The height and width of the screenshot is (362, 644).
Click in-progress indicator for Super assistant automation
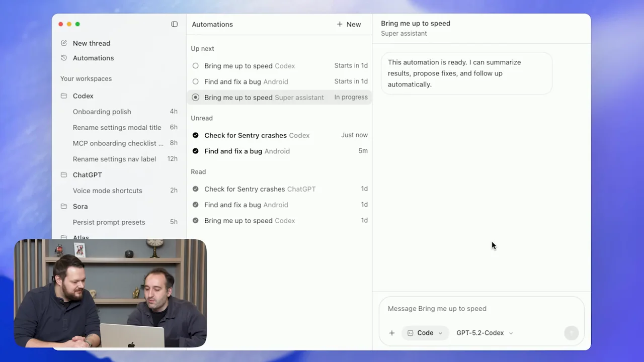pos(196,98)
